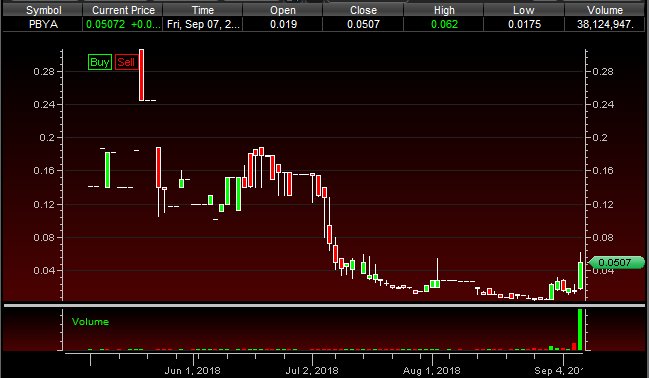Click the Low column header

pos(524,10)
